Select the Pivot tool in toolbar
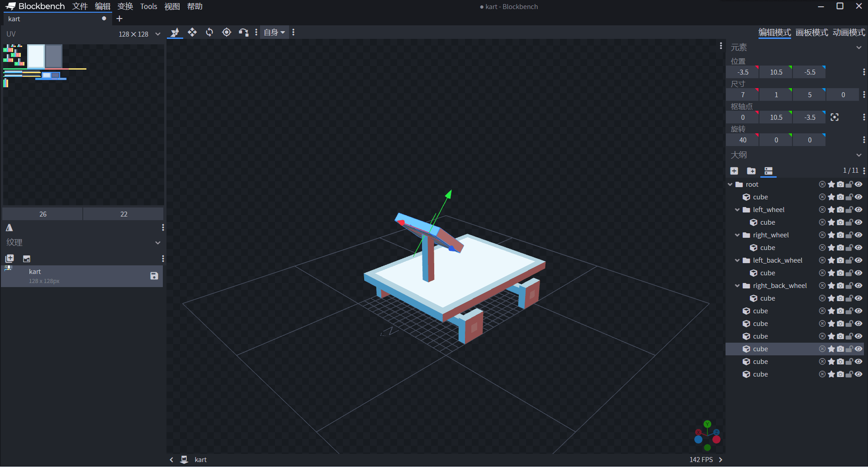The image size is (868, 467). click(x=227, y=32)
